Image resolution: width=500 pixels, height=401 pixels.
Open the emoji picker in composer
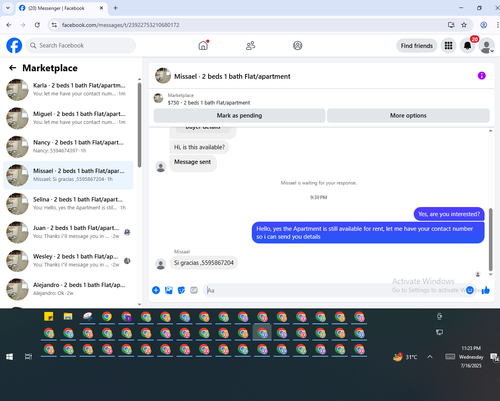tap(470, 290)
